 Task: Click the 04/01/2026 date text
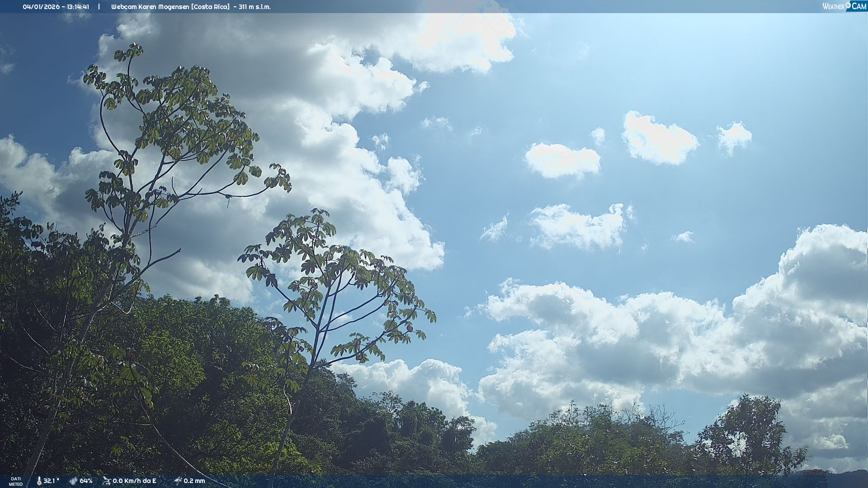coord(41,7)
